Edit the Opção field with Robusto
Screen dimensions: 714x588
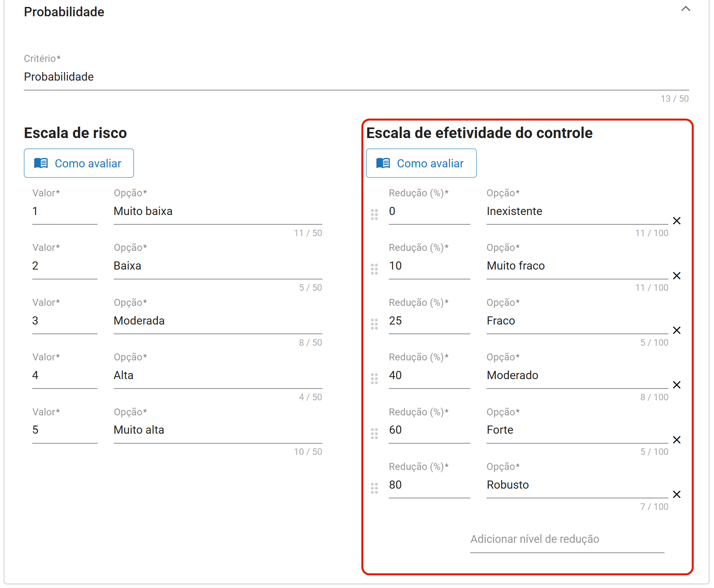pyautogui.click(x=577, y=485)
